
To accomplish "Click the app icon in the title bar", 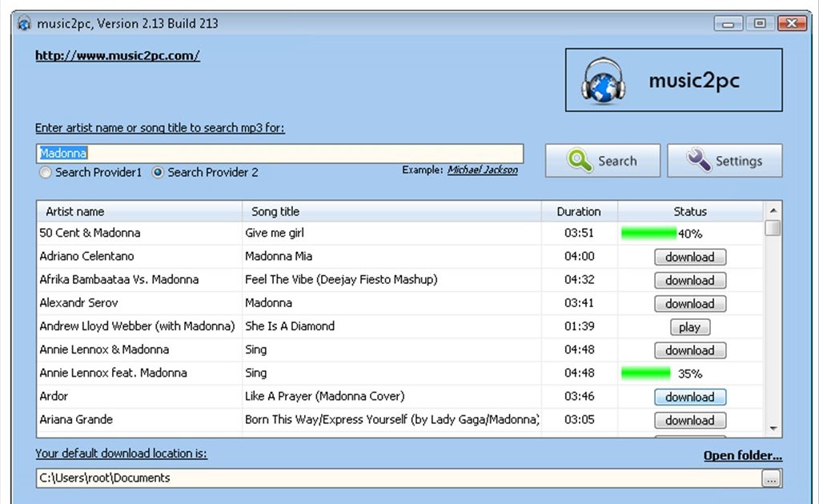I will 24,23.
